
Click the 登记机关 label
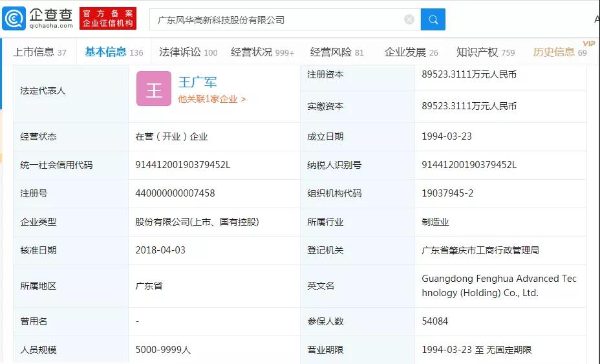pyautogui.click(x=325, y=250)
